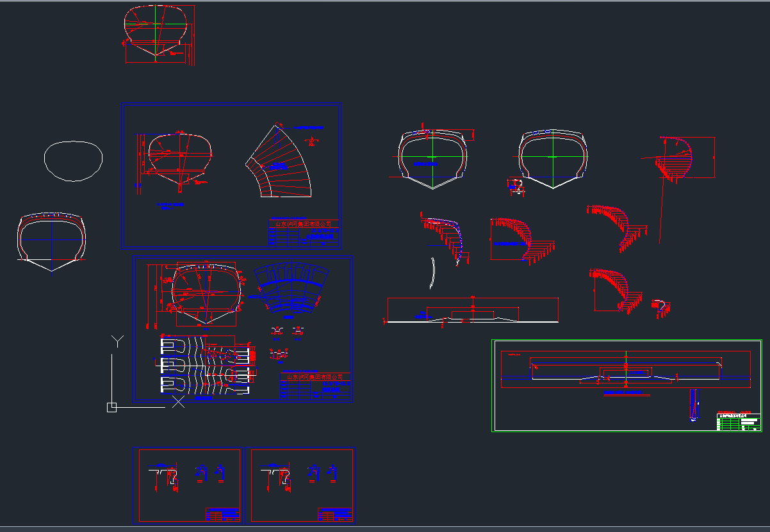Click the title block in the green frame
The image size is (770, 532).
(739, 422)
